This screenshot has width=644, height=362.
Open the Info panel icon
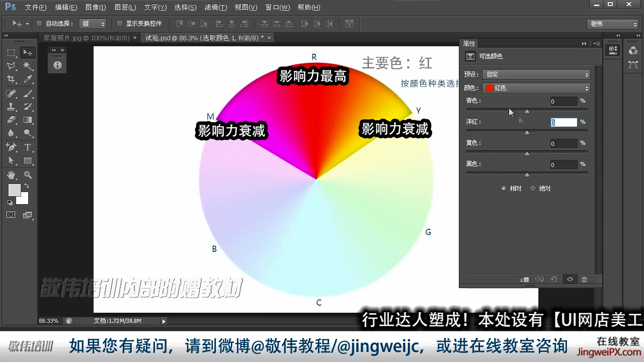click(x=57, y=65)
